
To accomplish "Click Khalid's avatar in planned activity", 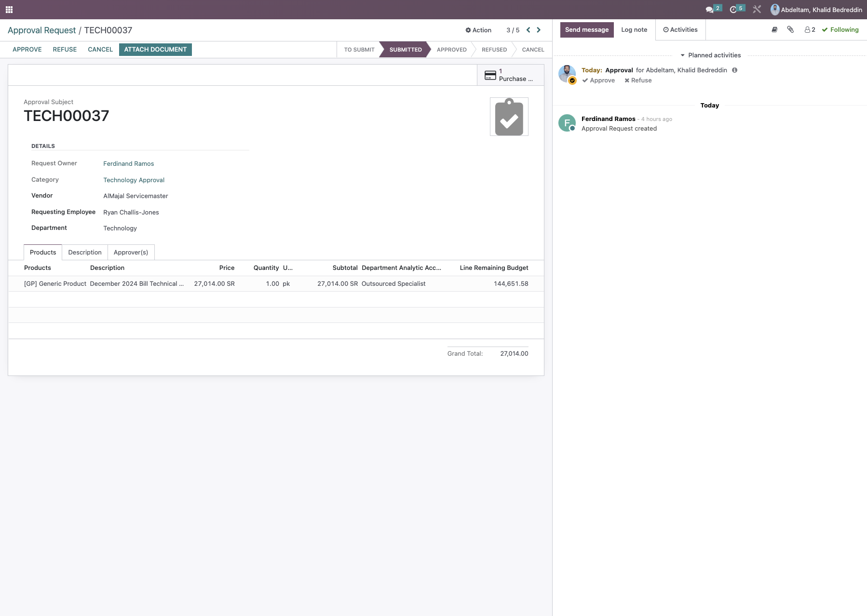I will click(567, 74).
